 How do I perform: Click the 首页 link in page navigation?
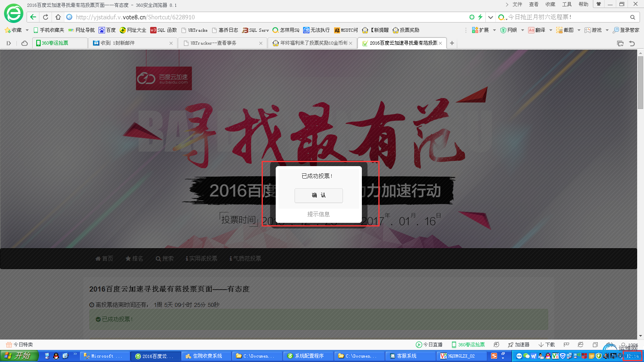pos(104,259)
